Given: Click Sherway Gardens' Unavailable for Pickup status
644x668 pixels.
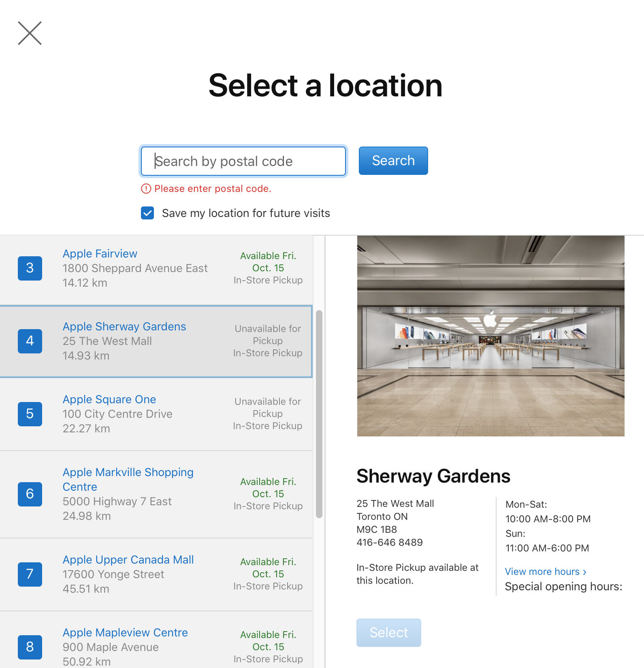Looking at the screenshot, I should [268, 335].
